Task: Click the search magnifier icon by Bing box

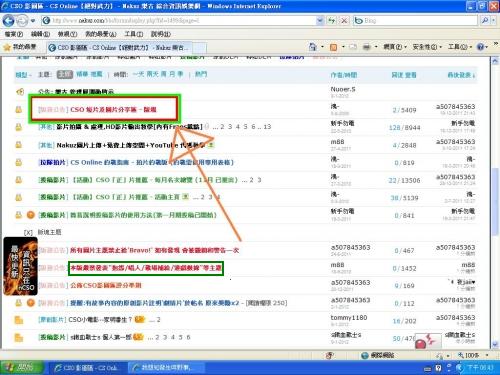Action: point(485,21)
